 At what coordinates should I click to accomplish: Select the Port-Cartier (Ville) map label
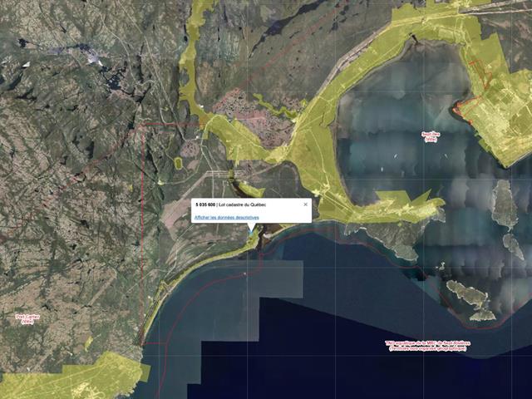[x=27, y=318]
